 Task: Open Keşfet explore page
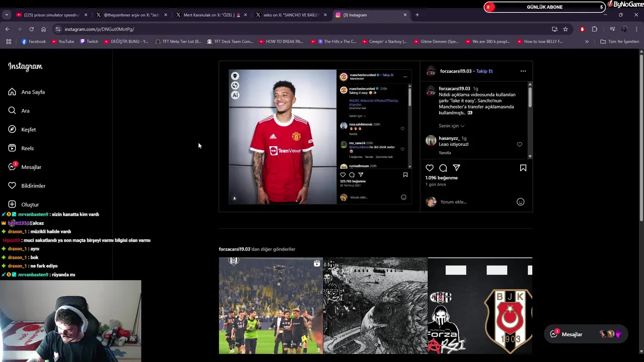click(22, 129)
